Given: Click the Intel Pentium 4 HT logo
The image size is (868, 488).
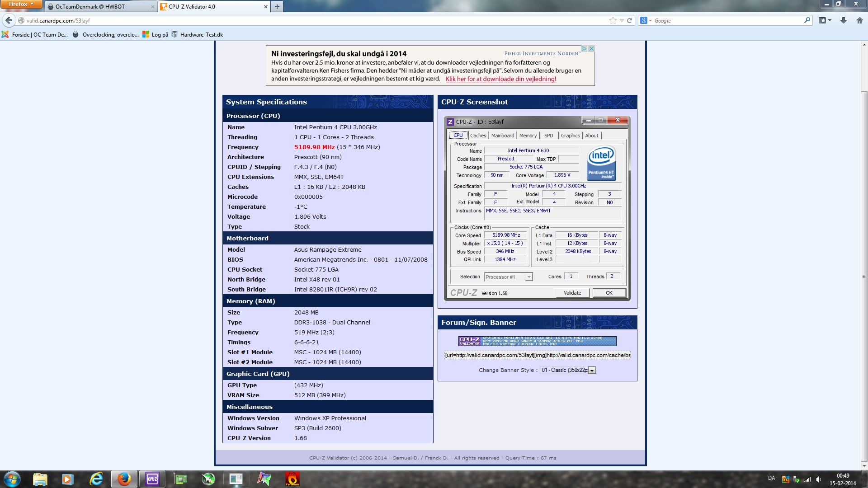Looking at the screenshot, I should coord(601,163).
